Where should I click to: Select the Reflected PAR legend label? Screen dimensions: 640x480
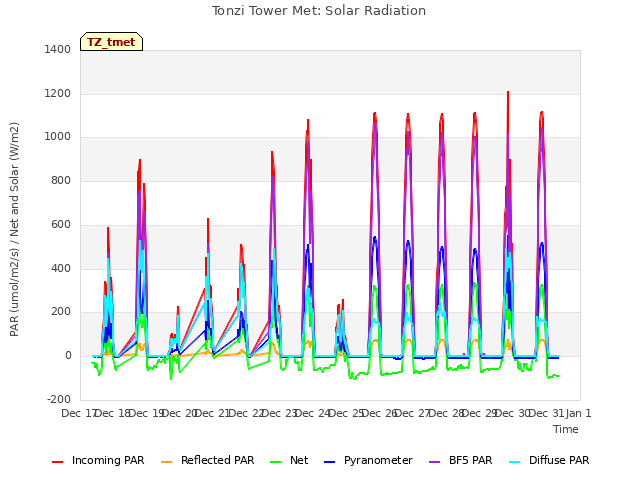tap(218, 460)
